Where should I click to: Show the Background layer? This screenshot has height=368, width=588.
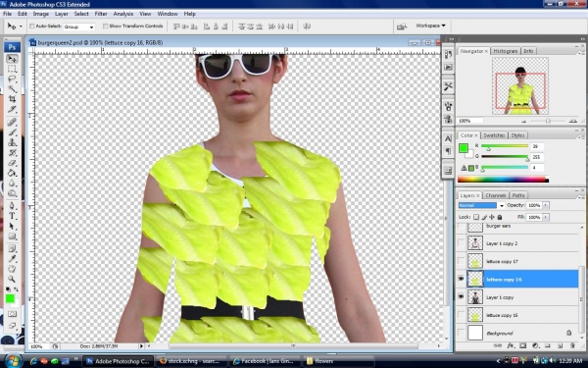(461, 333)
